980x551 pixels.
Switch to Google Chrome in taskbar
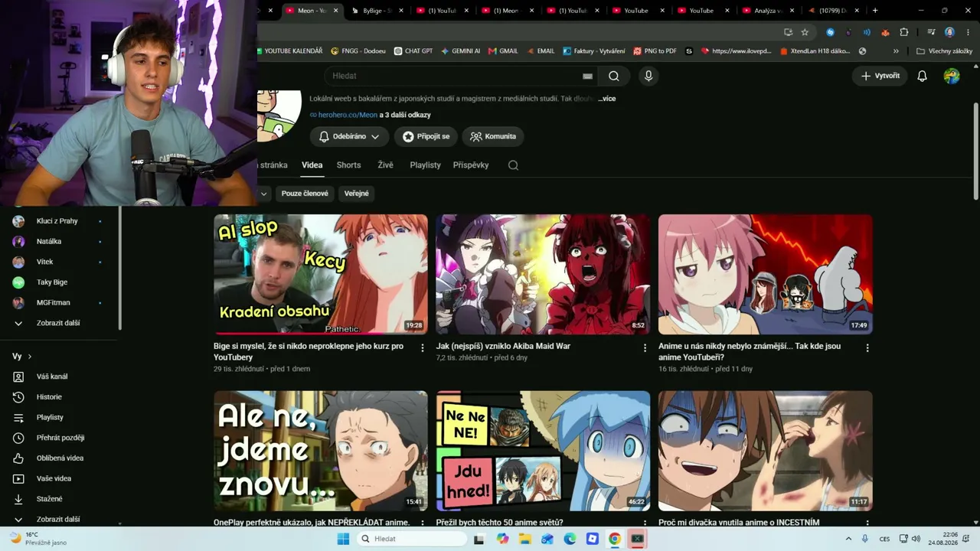[x=615, y=539]
